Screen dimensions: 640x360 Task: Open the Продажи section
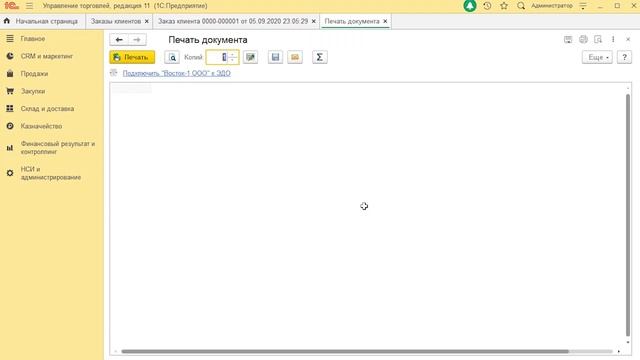(x=34, y=73)
